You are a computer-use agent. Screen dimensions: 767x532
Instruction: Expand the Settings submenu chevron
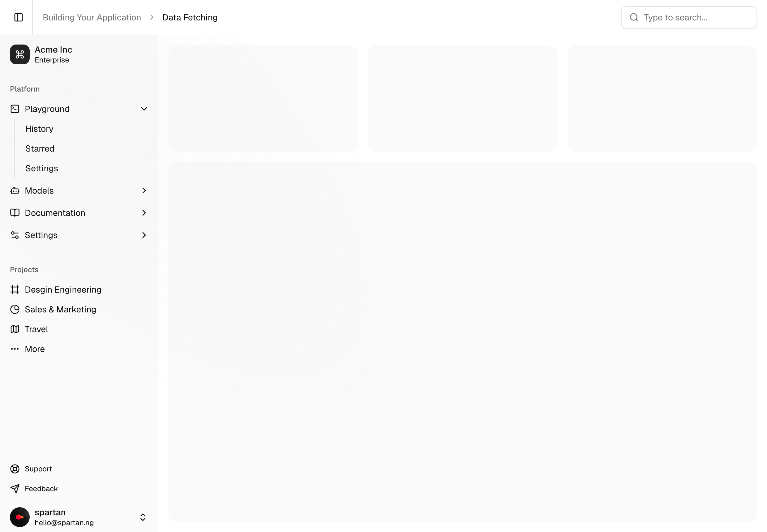(x=144, y=235)
